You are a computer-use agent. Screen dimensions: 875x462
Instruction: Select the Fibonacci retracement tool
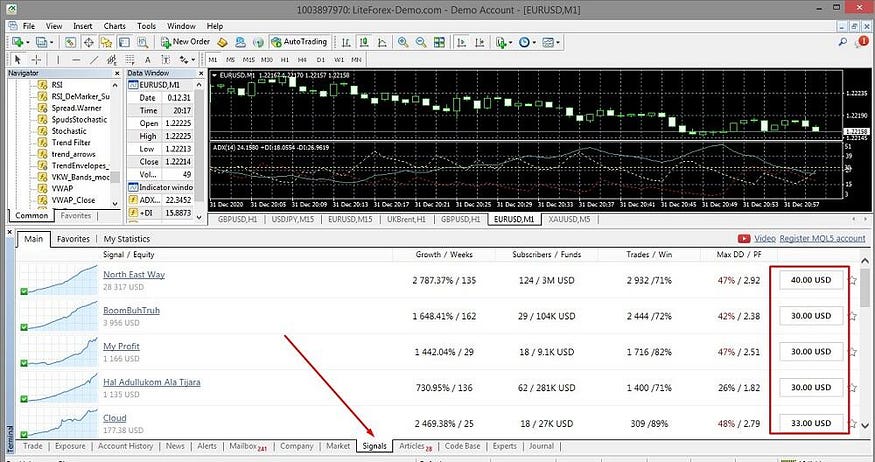129,59
